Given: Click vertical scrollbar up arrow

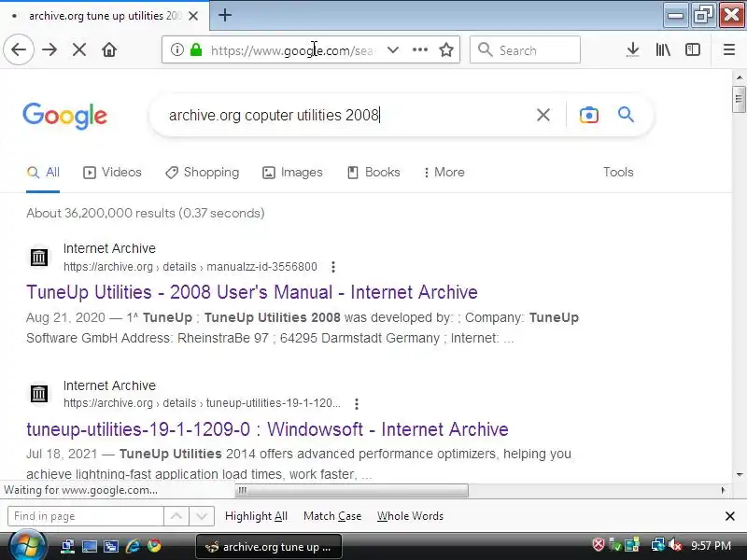Looking at the screenshot, I should pyautogui.click(x=740, y=77).
